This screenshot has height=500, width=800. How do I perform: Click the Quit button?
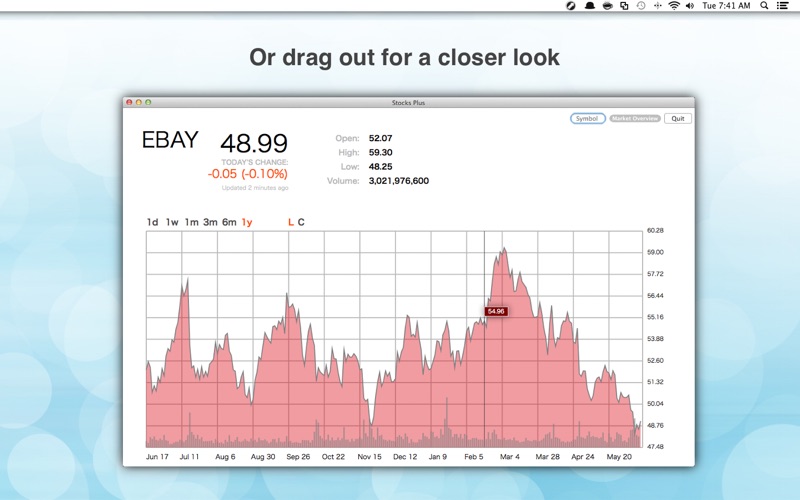(678, 118)
